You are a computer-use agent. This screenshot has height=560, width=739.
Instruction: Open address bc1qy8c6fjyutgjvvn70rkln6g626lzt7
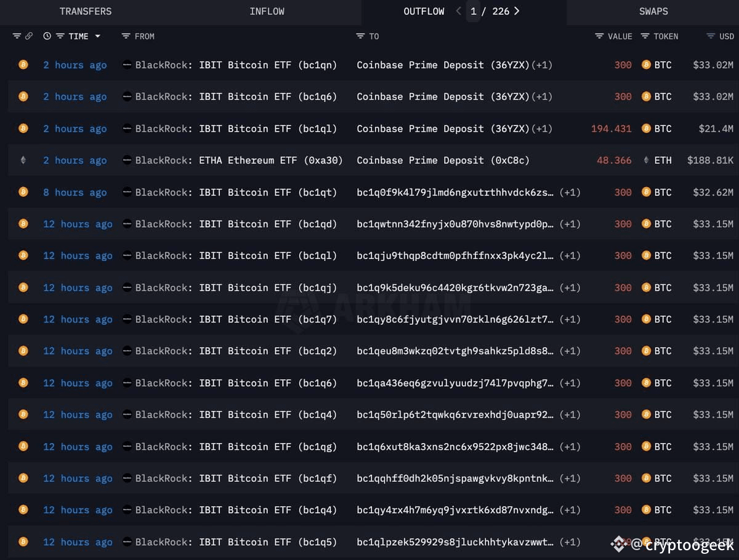pyautogui.click(x=455, y=319)
